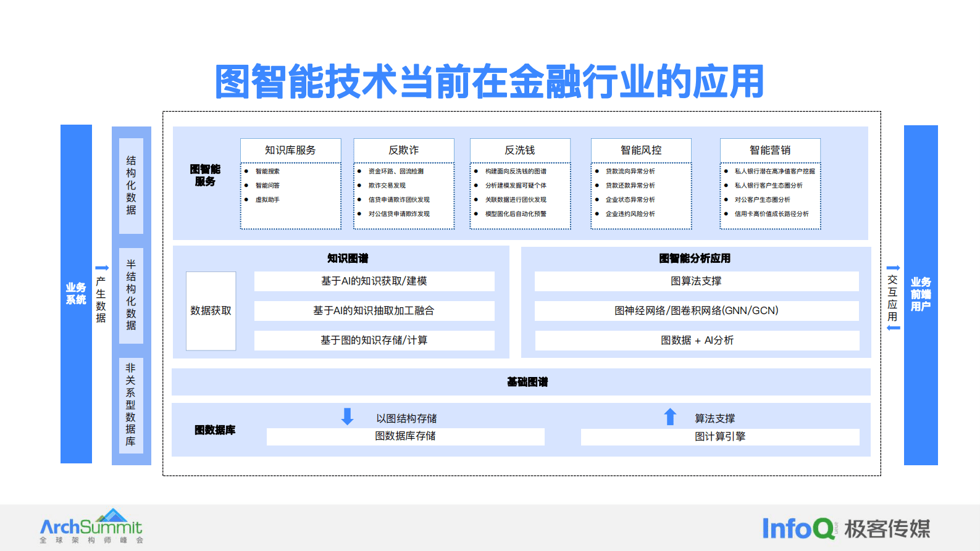Click the 基于AI的知识获取/建模 bar
The width and height of the screenshot is (980, 551).
tap(374, 281)
